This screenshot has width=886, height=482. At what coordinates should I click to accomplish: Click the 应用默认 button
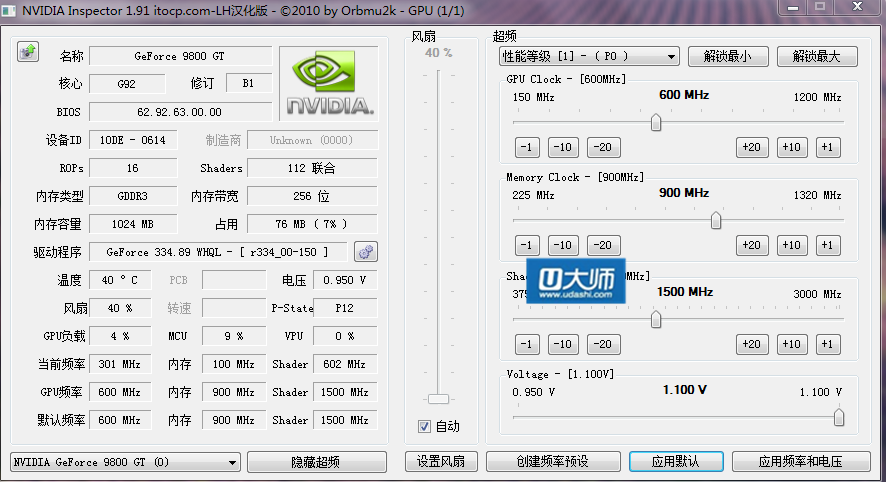(676, 461)
